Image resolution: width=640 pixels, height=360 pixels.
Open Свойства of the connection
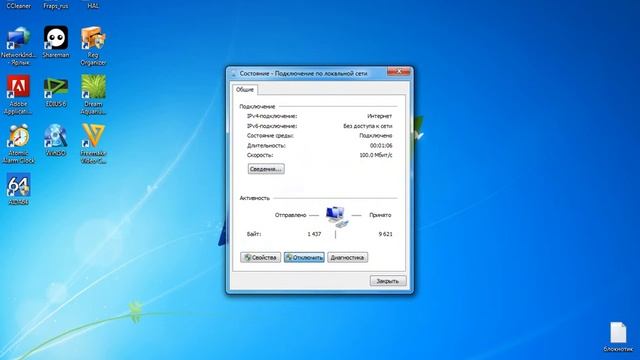260,258
